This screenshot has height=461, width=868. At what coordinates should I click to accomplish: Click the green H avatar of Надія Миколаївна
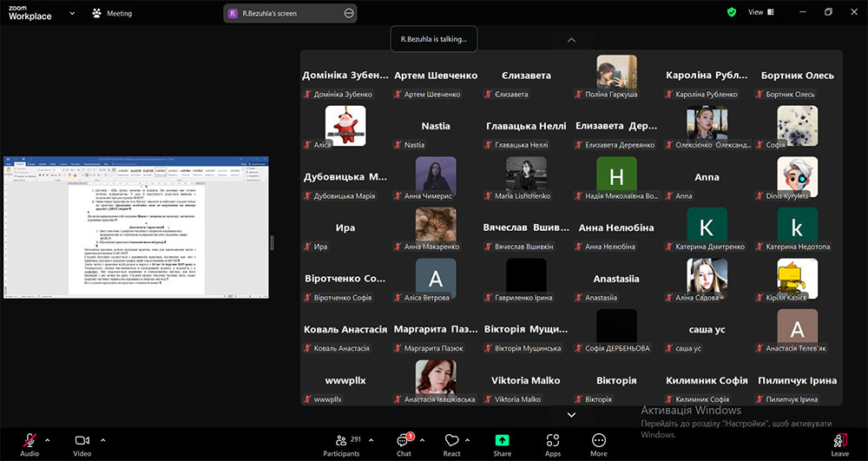pos(616,175)
